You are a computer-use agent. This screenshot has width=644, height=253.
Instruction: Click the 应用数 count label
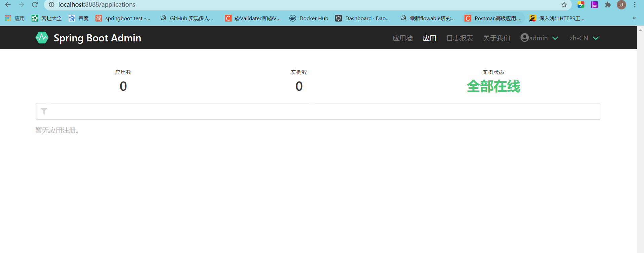[123, 72]
